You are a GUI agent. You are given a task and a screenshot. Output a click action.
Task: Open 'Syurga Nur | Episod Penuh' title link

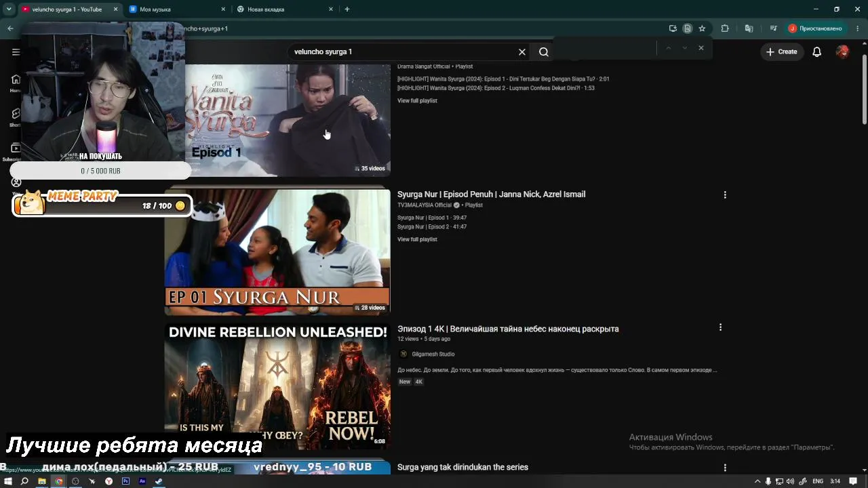(x=491, y=195)
